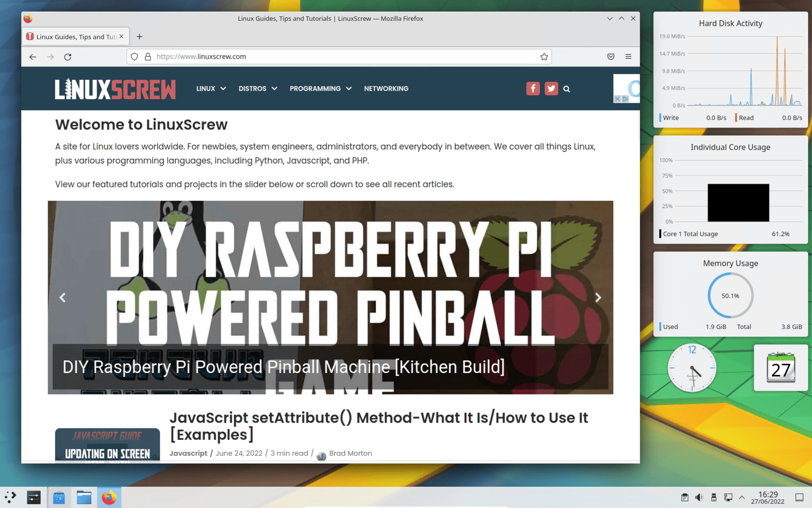Expand hidden system tray icons
This screenshot has width=812, height=508.
pos(742,497)
